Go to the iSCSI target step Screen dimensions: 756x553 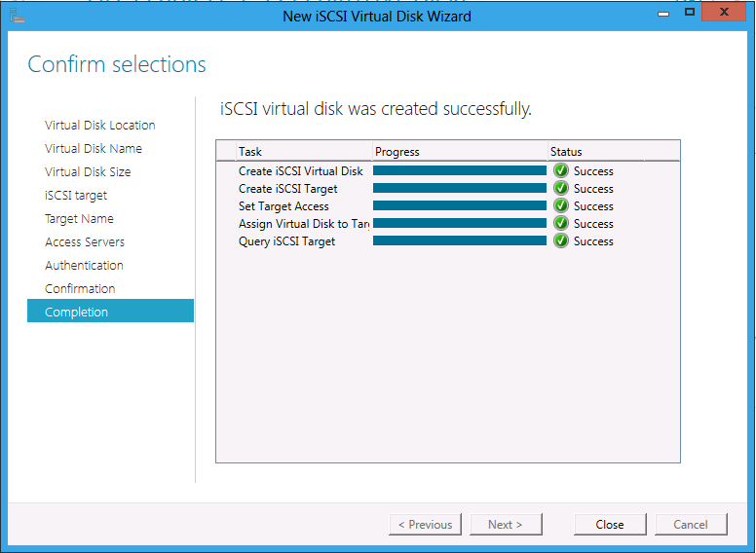[x=76, y=196]
